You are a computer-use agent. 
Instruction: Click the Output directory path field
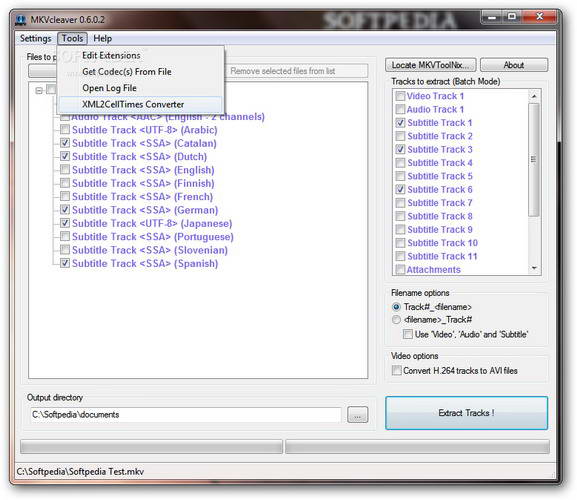pos(186,415)
